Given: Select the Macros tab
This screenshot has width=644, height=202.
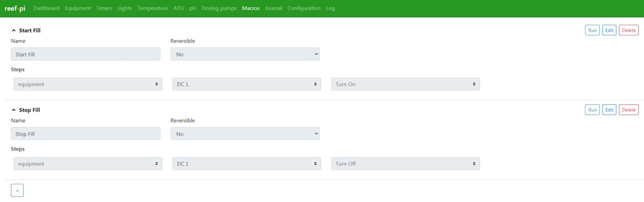Looking at the screenshot, I should point(251,9).
